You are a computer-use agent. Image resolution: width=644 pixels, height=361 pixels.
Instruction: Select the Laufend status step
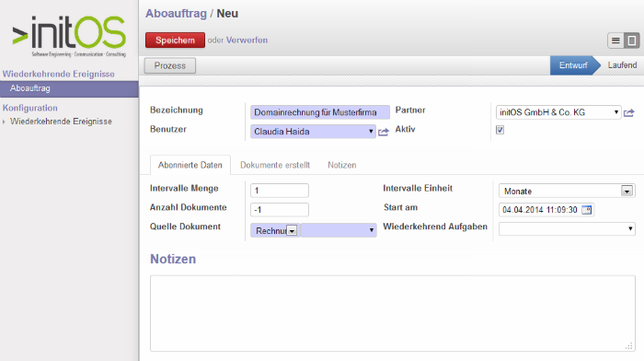[x=622, y=65]
